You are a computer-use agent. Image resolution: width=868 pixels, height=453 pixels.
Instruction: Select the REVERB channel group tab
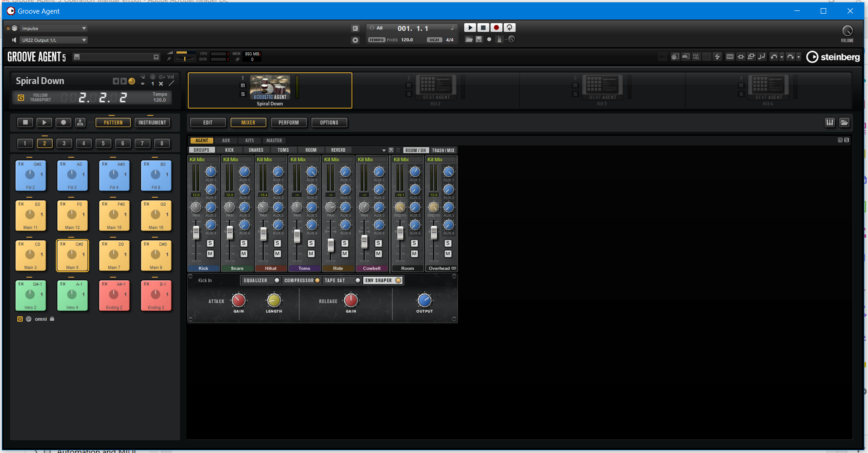[338, 150]
